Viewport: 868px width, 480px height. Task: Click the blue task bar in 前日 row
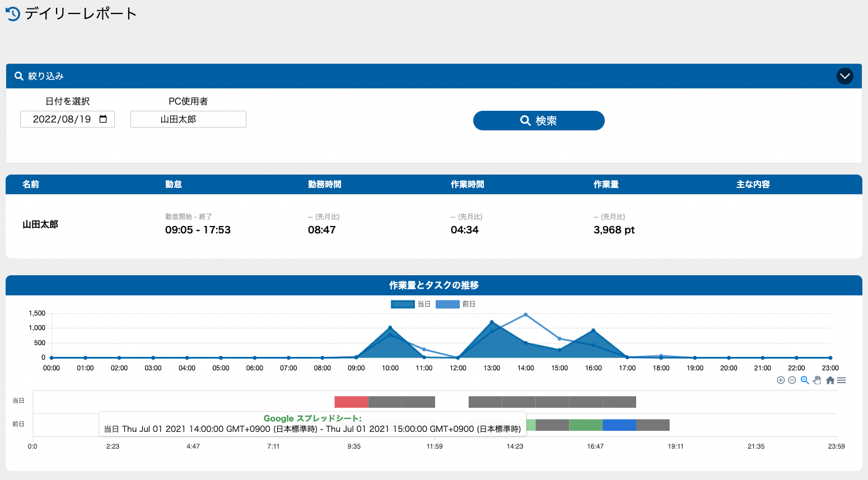[x=619, y=425]
